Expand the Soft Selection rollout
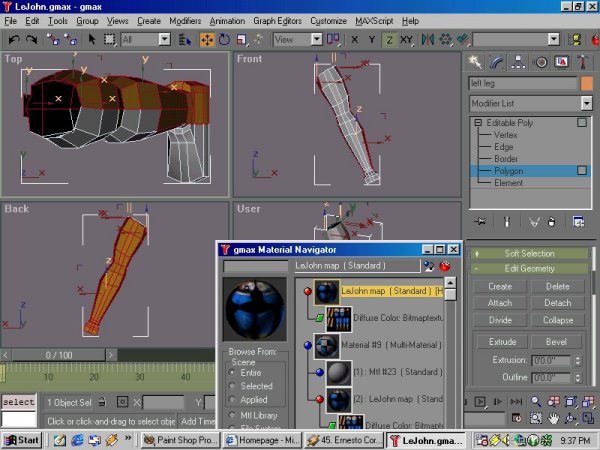The image size is (600, 450). pos(529,253)
